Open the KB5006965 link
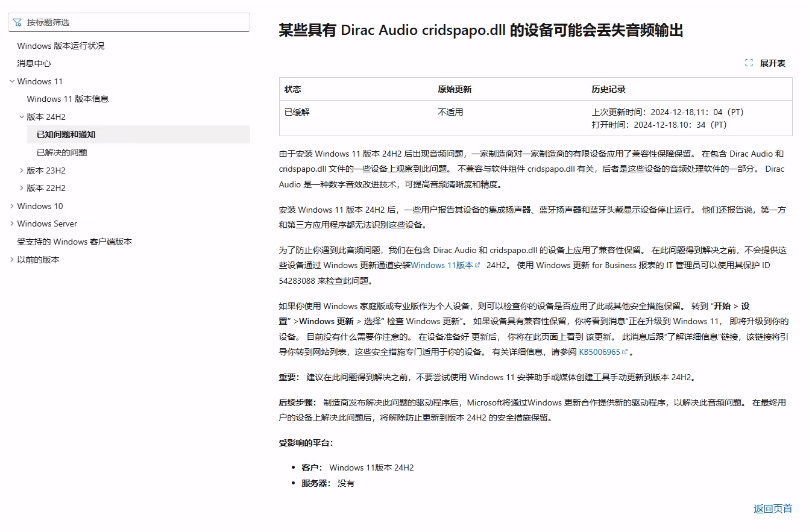The image size is (809, 532). click(599, 352)
